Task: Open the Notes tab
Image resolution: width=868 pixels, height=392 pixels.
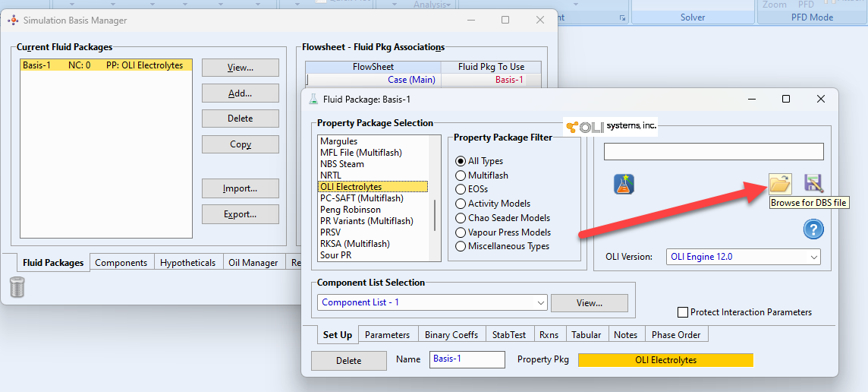Action: pyautogui.click(x=625, y=335)
